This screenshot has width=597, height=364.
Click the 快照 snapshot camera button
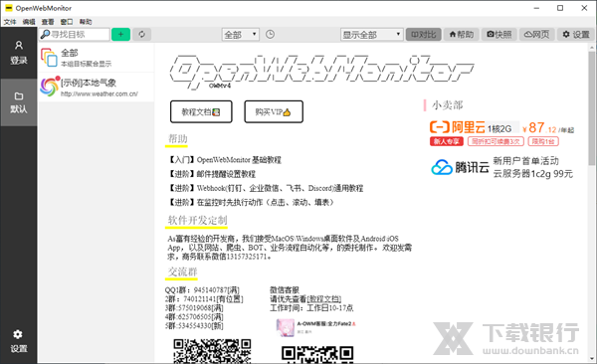pyautogui.click(x=498, y=34)
